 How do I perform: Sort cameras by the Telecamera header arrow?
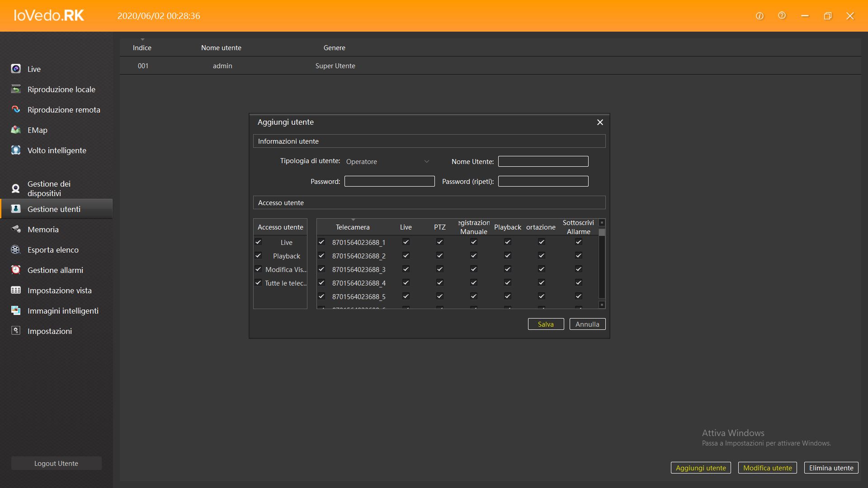coord(353,220)
